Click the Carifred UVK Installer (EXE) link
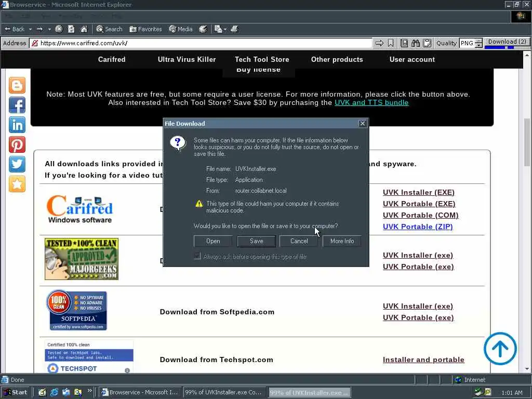 click(x=419, y=192)
